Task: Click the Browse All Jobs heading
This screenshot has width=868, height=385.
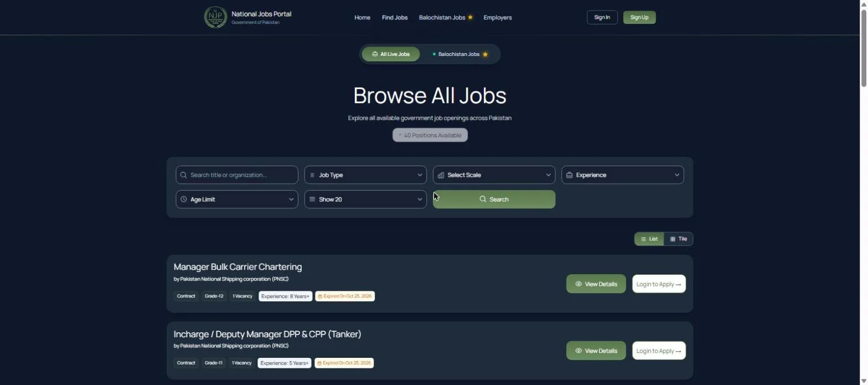Action: tap(430, 96)
